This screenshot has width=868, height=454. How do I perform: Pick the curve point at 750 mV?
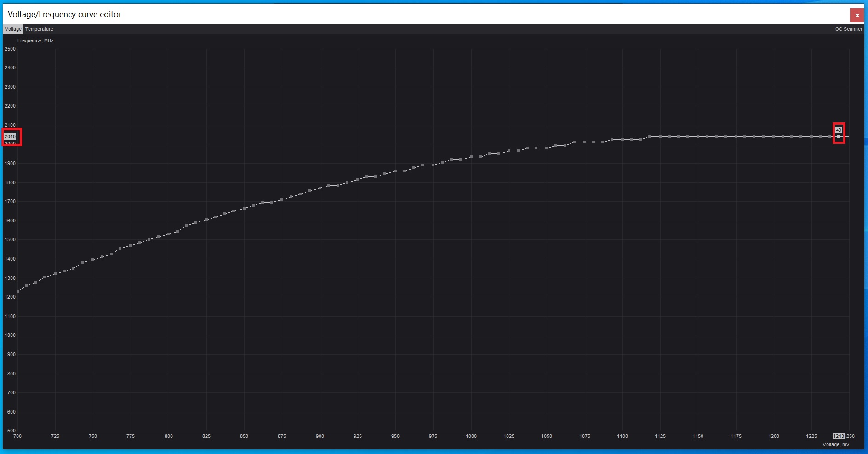(x=93, y=260)
